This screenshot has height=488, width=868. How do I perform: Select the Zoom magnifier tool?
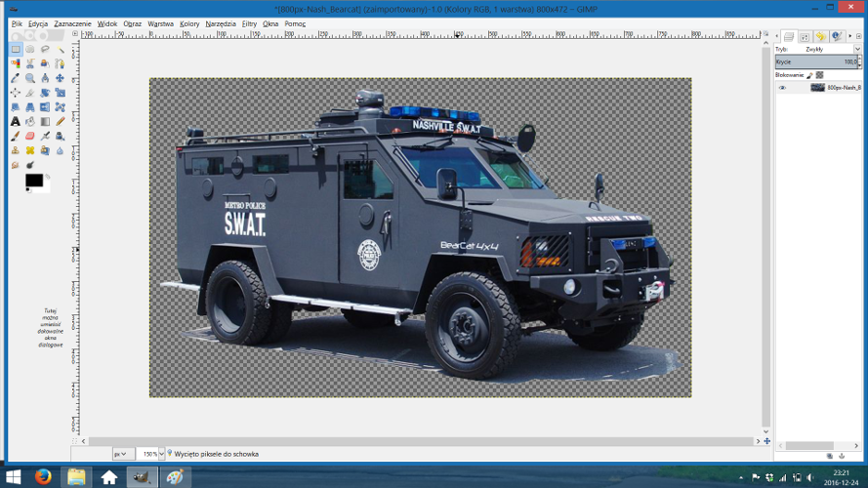[x=30, y=78]
